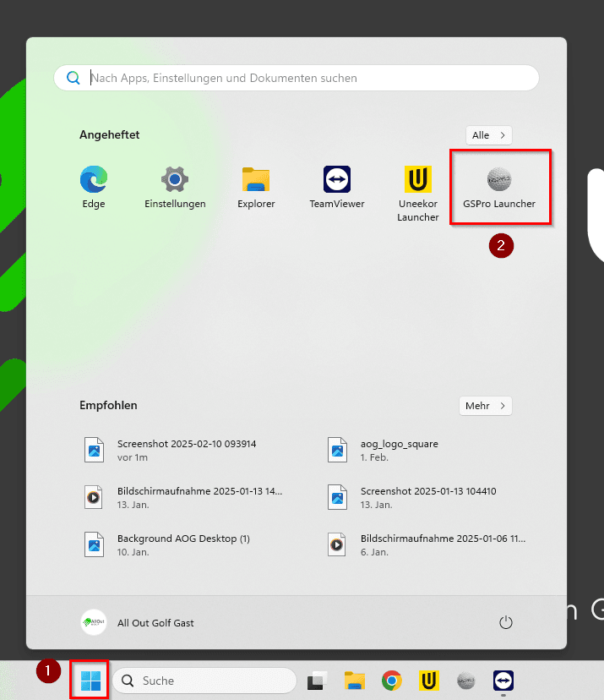Show all apps with the Alle button

(x=488, y=135)
